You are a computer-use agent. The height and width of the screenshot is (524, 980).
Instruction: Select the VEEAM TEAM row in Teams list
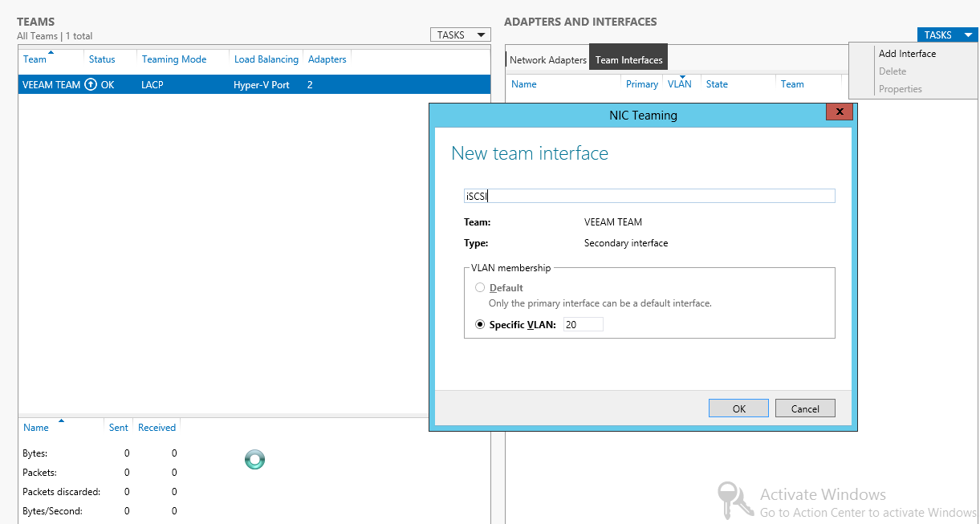tap(254, 84)
